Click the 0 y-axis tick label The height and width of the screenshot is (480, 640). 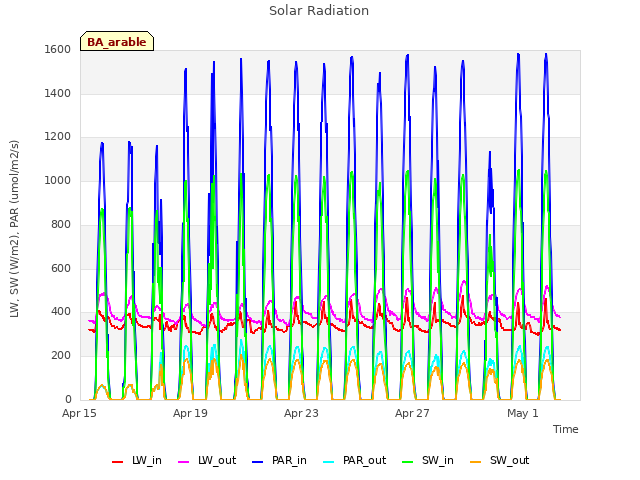point(68,399)
